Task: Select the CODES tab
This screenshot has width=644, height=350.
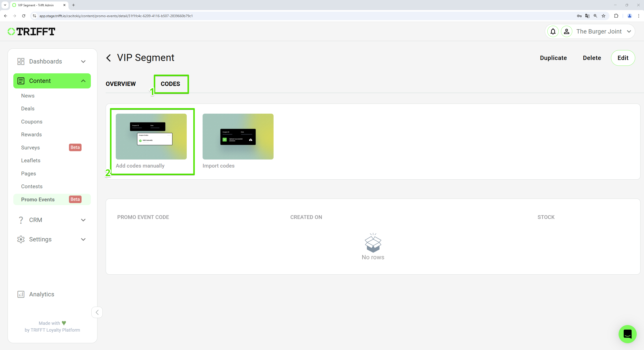Action: point(170,84)
